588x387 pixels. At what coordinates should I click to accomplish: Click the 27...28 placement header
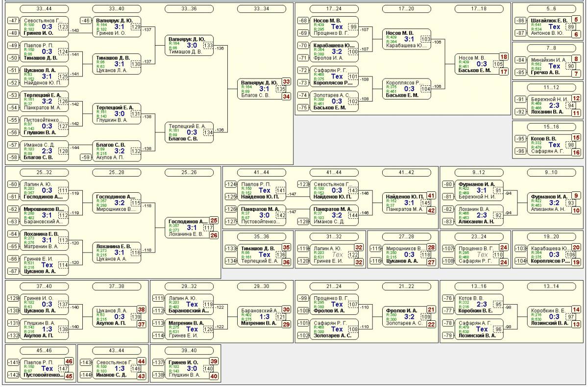pyautogui.click(x=407, y=236)
